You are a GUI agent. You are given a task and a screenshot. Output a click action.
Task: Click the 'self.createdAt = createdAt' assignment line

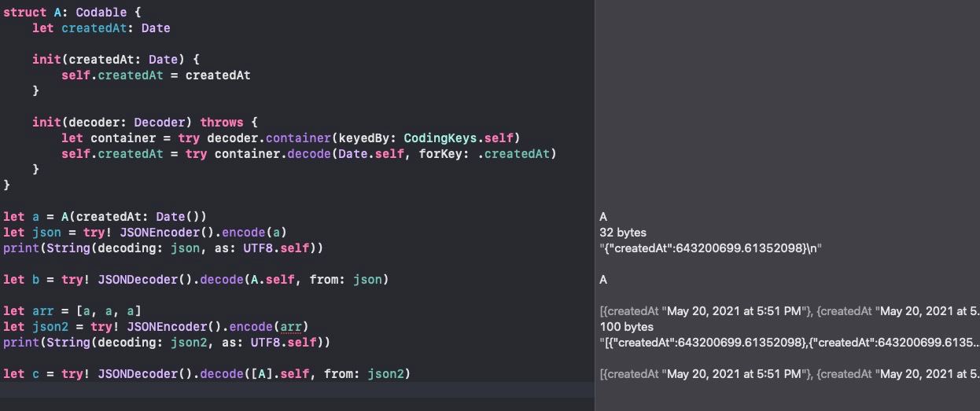(x=156, y=75)
